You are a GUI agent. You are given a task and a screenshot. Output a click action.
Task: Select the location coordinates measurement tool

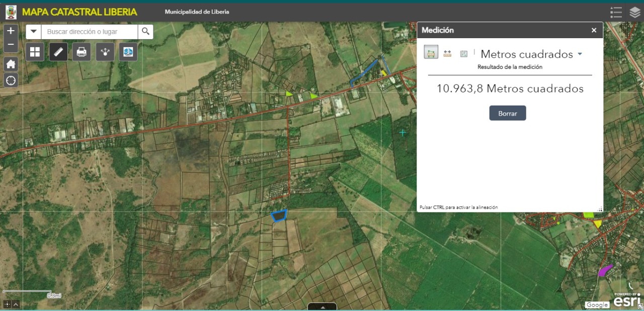pos(463,52)
